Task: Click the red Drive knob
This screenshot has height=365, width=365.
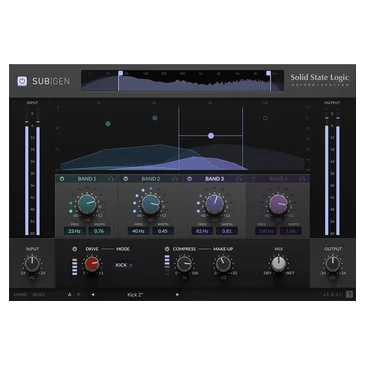Action: [92, 264]
